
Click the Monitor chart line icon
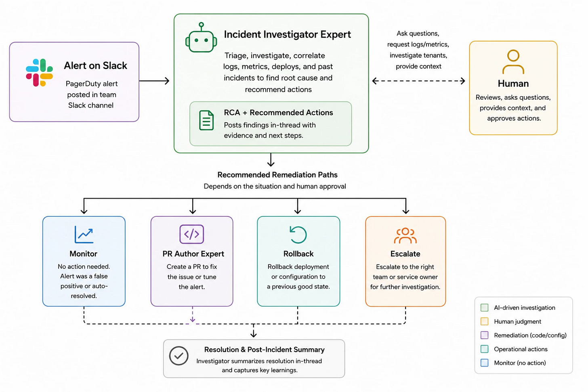[x=84, y=235]
